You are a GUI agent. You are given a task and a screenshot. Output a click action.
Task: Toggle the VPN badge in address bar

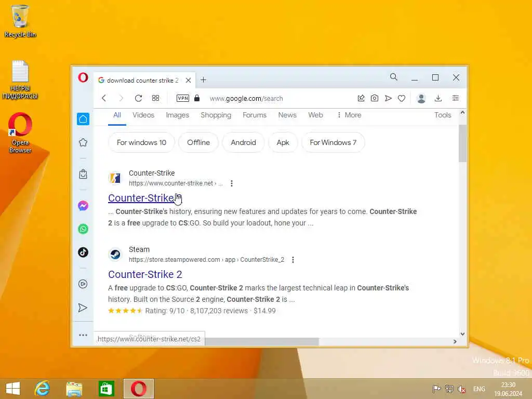pos(183,98)
